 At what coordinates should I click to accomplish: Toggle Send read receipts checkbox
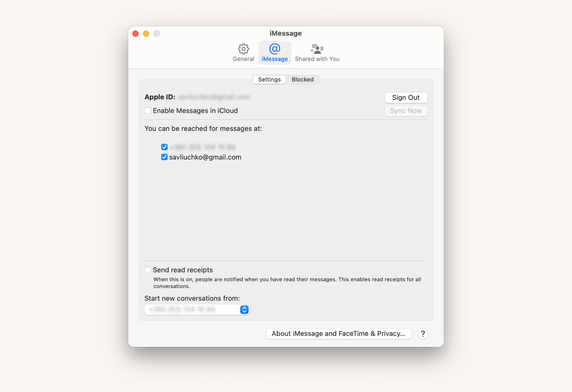[147, 270]
